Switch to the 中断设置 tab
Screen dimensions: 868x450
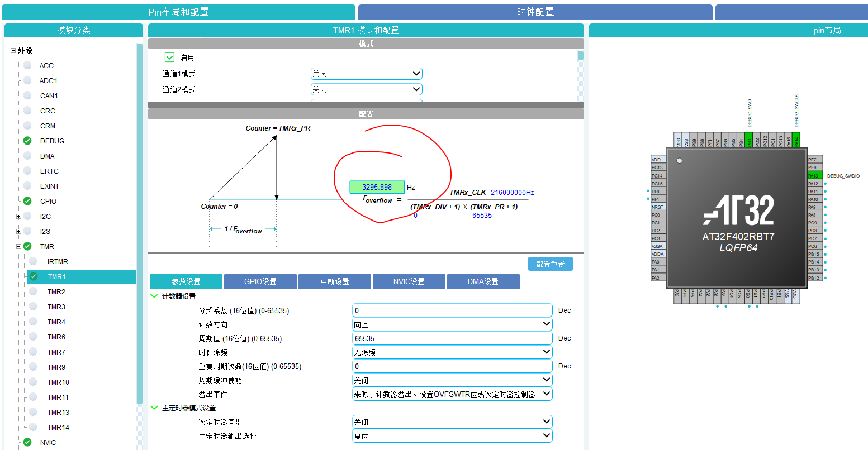[334, 281]
